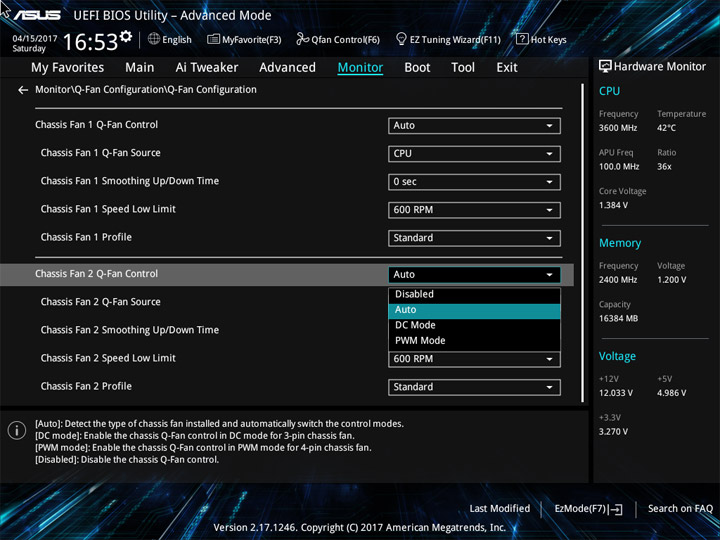This screenshot has height=540, width=720.
Task: Select PWM Mode in the dropdown list
Action: pyautogui.click(x=474, y=341)
